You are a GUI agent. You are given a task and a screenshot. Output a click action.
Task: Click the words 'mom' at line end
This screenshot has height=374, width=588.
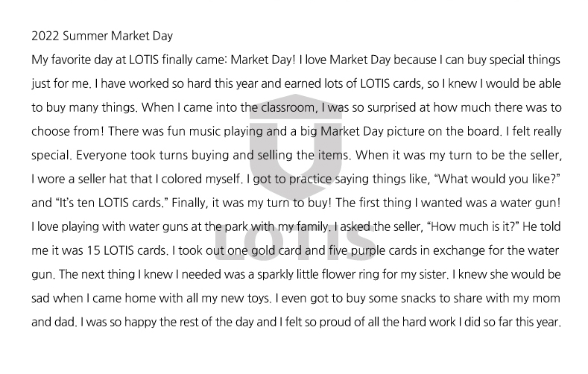[548, 298]
